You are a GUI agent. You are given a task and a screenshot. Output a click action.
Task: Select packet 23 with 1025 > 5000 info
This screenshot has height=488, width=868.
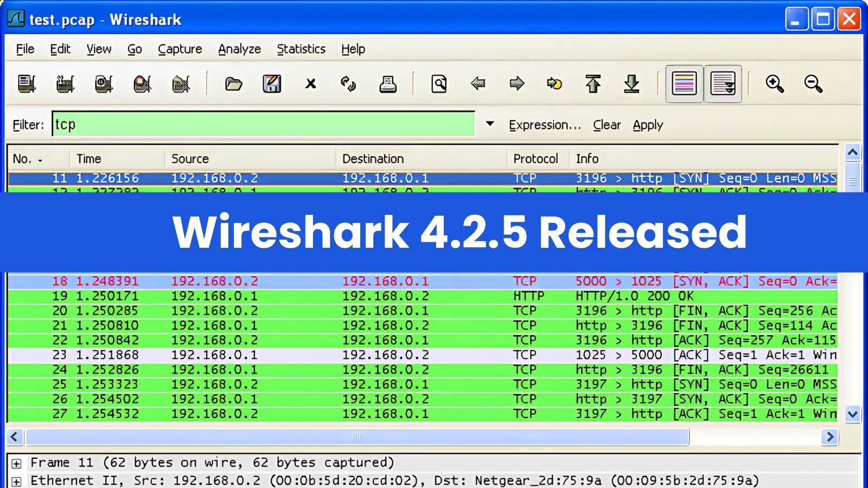coord(423,355)
